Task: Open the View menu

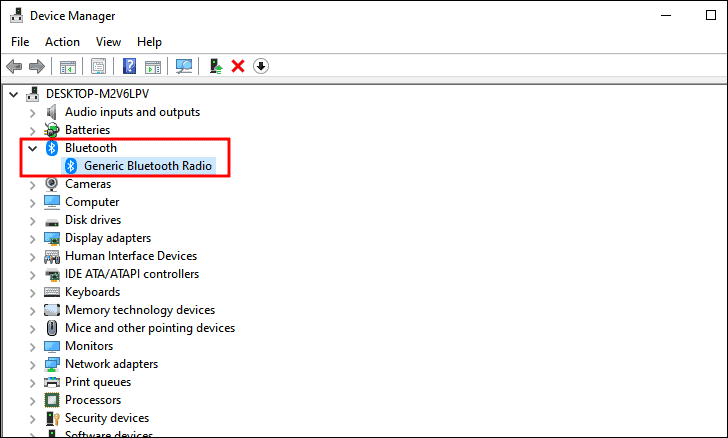Action: tap(108, 42)
